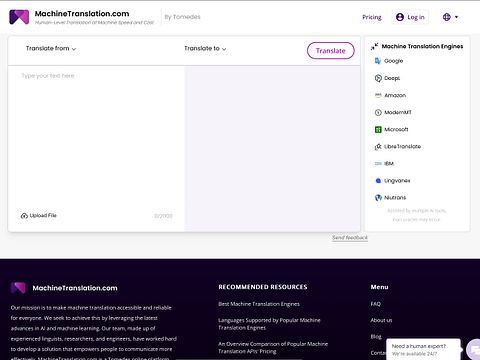Expand the Translate from dropdown
The width and height of the screenshot is (480, 360).
51,49
